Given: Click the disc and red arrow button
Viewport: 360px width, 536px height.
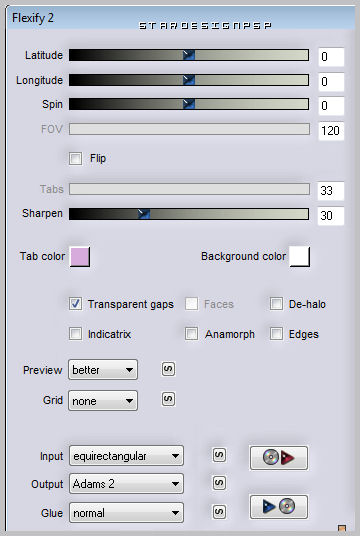Looking at the screenshot, I should point(279,458).
